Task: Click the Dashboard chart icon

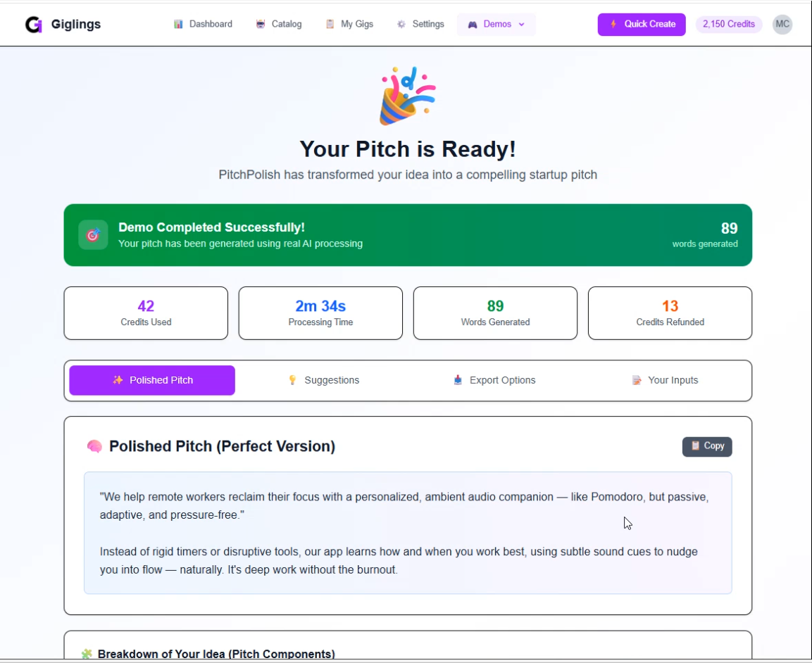Action: click(178, 24)
